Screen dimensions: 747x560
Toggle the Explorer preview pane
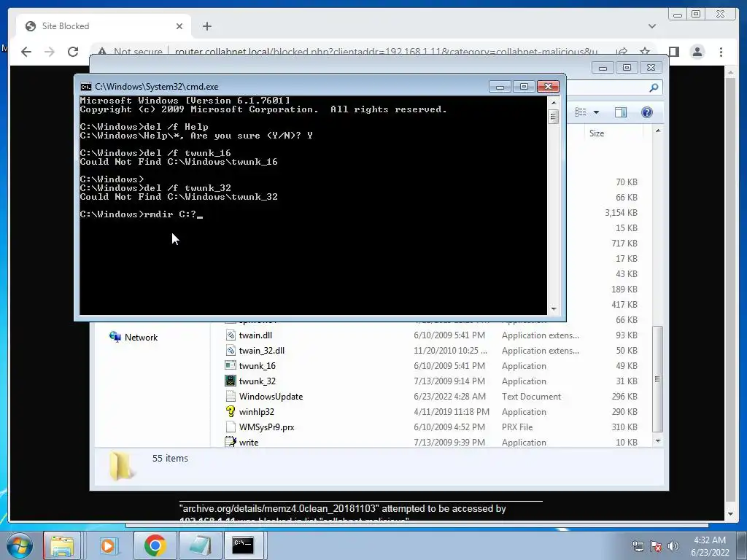point(621,112)
